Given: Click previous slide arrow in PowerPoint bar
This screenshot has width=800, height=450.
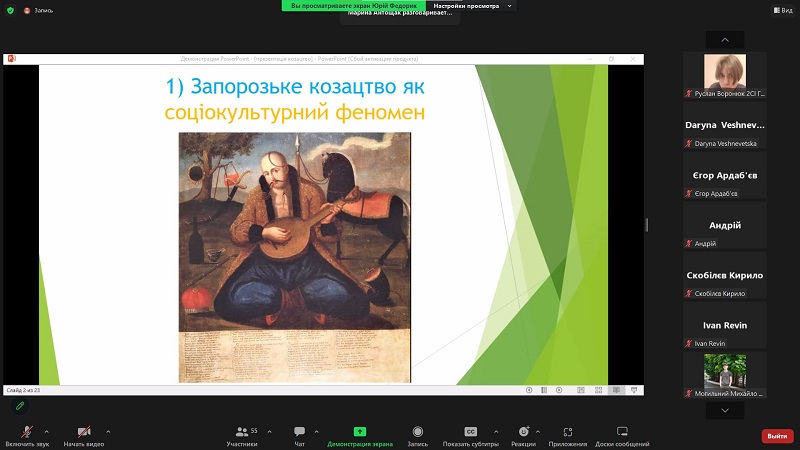Looking at the screenshot, I should [529, 390].
